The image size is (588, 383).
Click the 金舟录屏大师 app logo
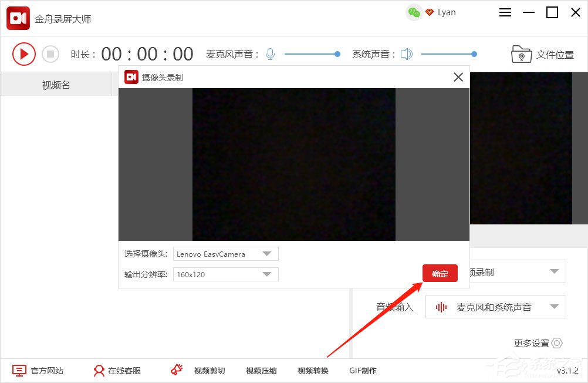(18, 18)
